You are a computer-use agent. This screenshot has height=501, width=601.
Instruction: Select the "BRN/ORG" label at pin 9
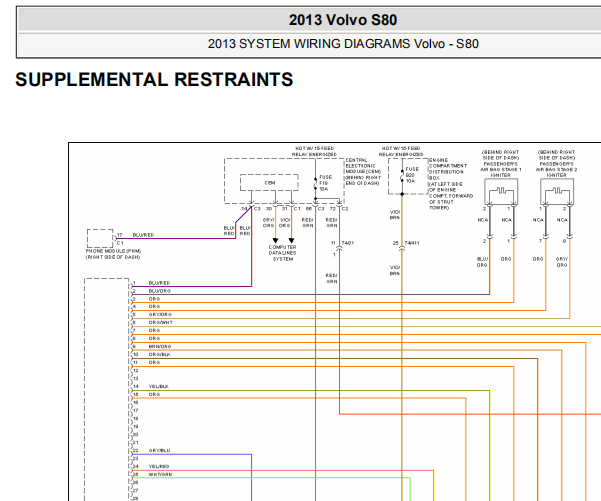coord(160,347)
